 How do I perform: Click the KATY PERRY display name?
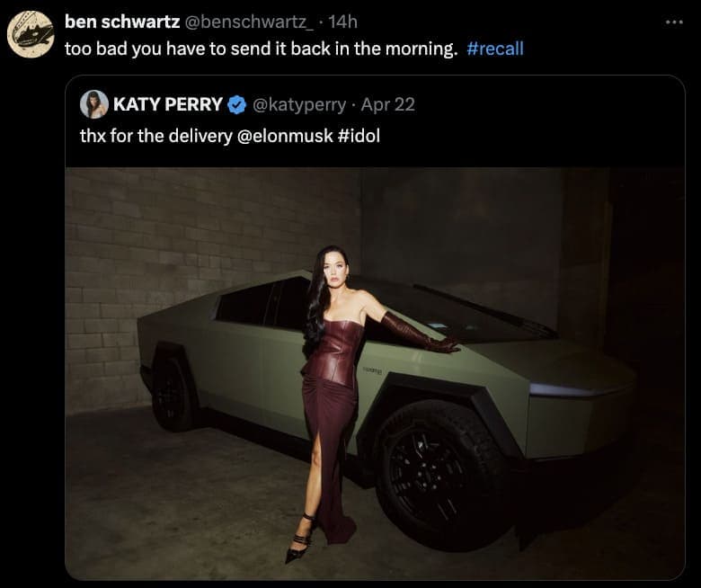click(x=168, y=104)
